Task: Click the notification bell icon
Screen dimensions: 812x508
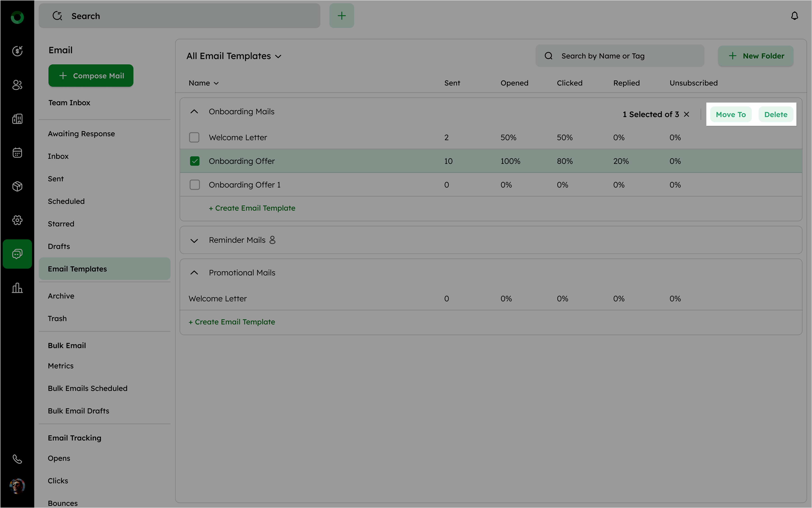Action: click(x=794, y=16)
